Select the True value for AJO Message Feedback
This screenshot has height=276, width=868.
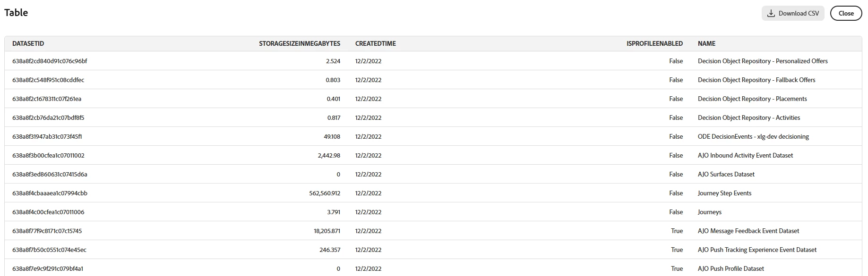pos(677,231)
